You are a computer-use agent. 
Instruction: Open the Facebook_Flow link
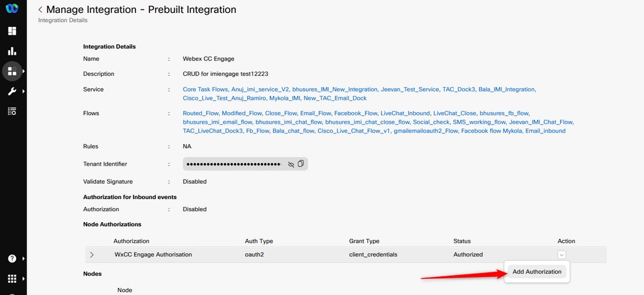click(x=355, y=113)
